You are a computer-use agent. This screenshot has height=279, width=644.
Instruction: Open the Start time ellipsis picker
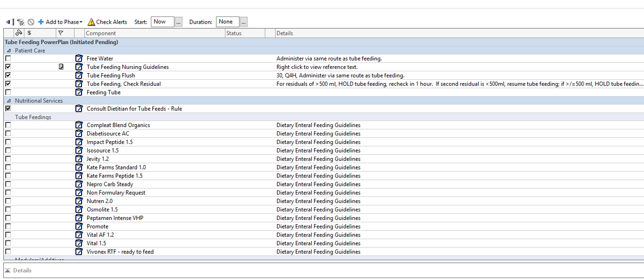click(178, 22)
